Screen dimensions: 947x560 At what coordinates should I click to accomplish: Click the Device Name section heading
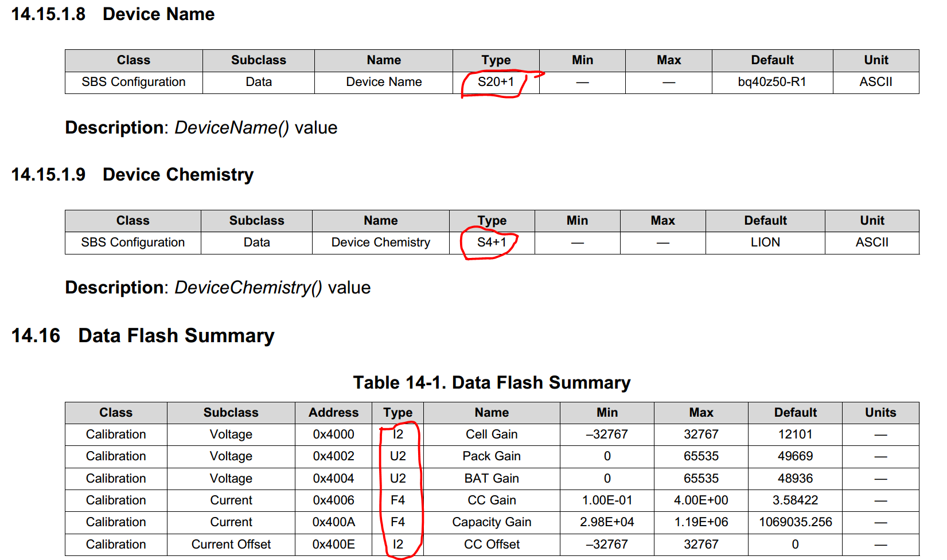pos(158,14)
